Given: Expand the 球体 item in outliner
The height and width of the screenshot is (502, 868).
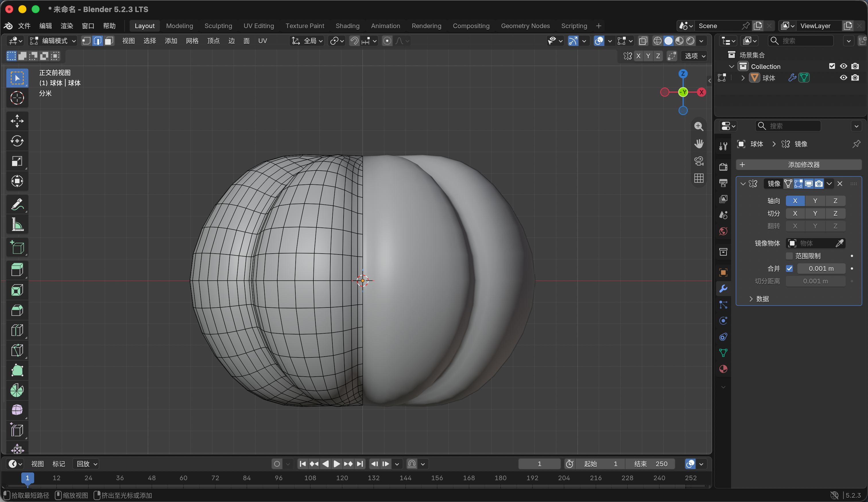Looking at the screenshot, I should [743, 78].
